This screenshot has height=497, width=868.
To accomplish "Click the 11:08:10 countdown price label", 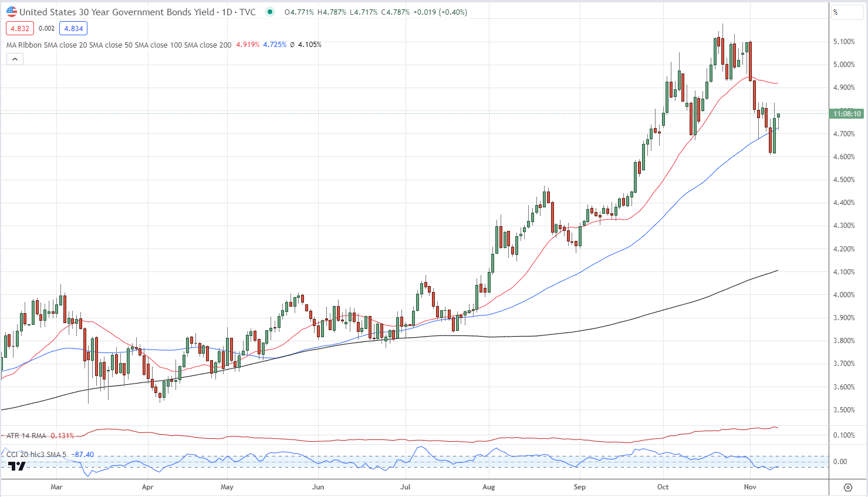I will click(846, 114).
